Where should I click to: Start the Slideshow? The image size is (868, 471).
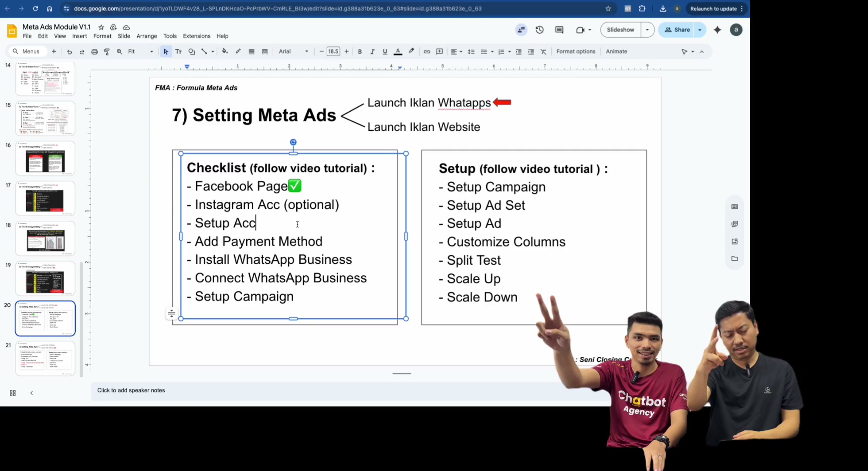coord(620,30)
